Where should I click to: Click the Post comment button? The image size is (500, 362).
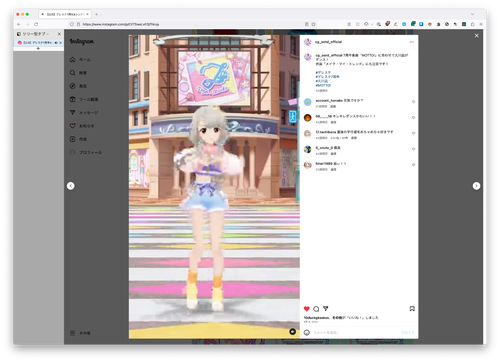click(407, 332)
